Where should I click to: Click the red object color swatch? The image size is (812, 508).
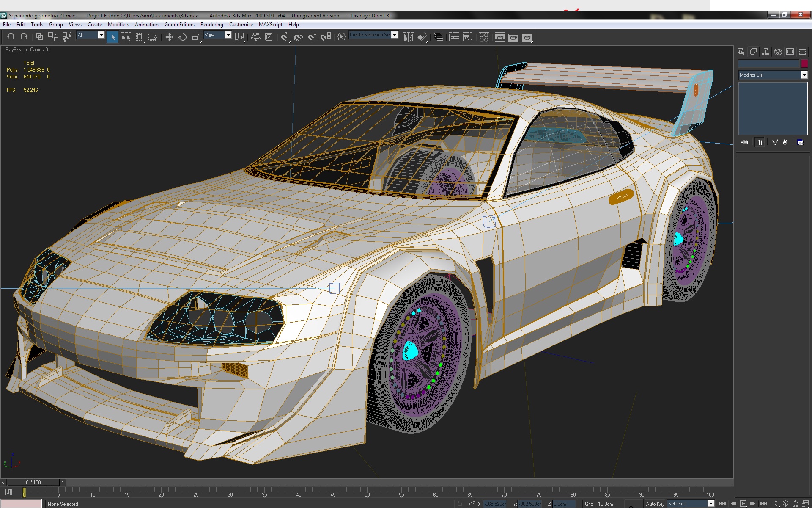coord(804,63)
